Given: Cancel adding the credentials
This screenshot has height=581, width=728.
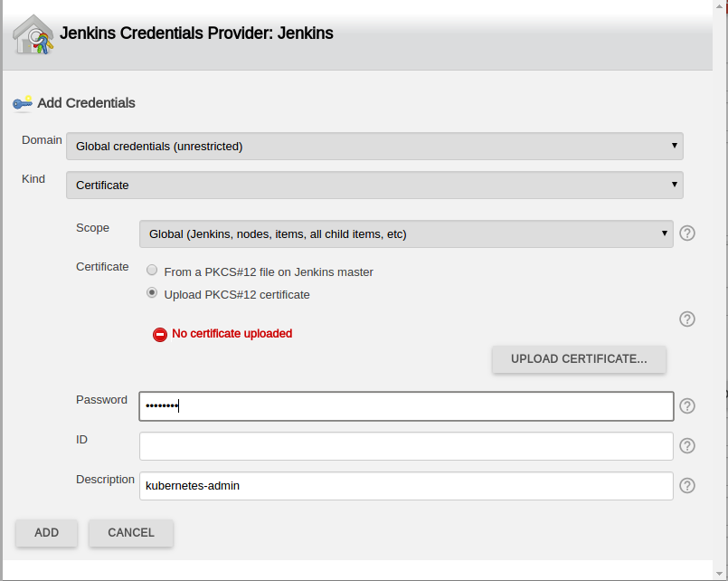Looking at the screenshot, I should pos(131,533).
